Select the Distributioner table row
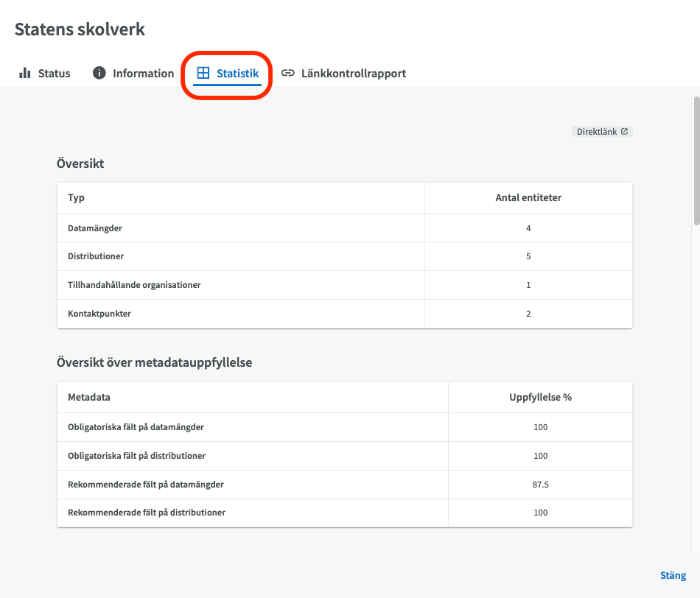The width and height of the screenshot is (700, 598). pyautogui.click(x=345, y=256)
